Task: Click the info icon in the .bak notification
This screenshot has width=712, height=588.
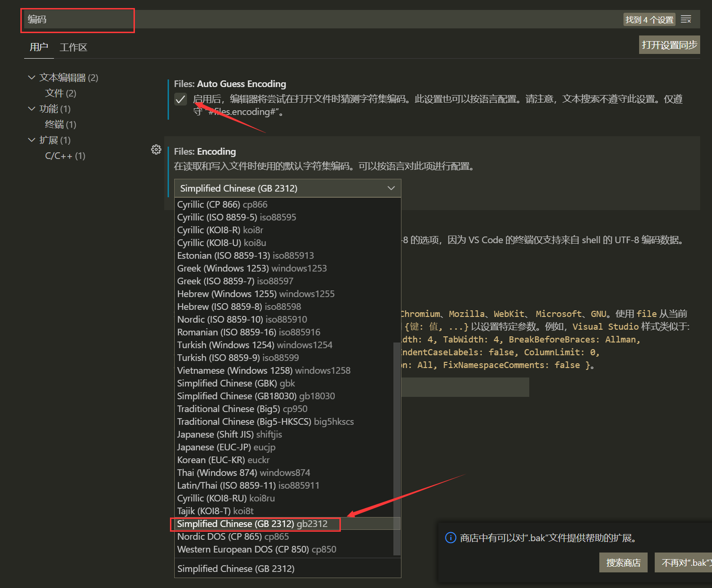Action: click(450, 538)
